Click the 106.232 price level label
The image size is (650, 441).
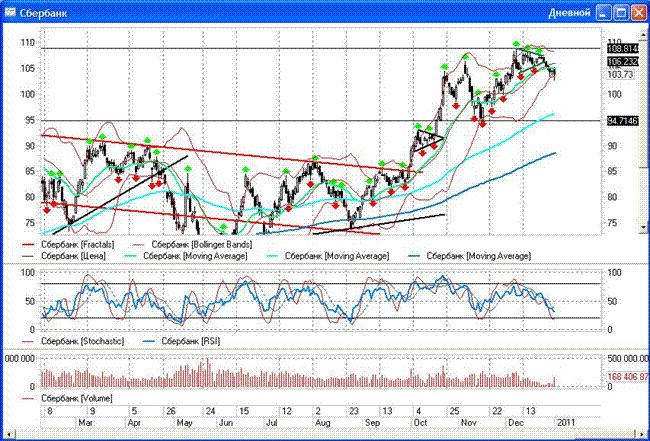click(623, 62)
